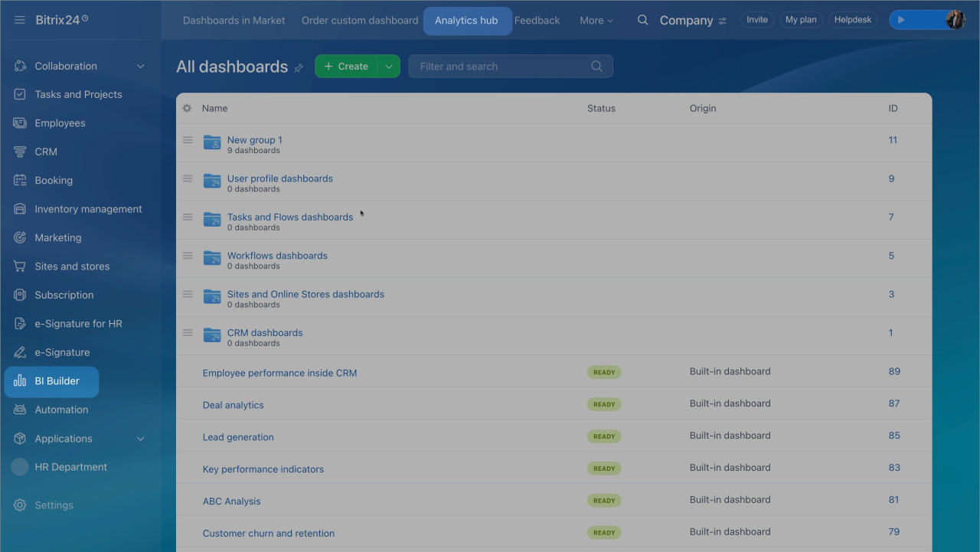Click the My plan button
The height and width of the screenshot is (552, 980).
[x=802, y=20]
